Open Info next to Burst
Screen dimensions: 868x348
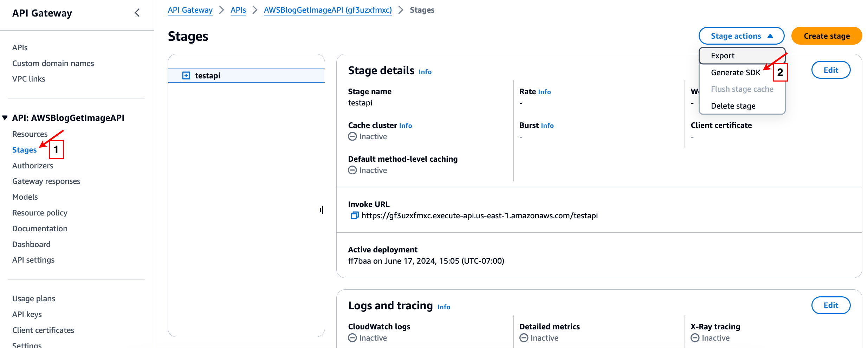(x=547, y=125)
